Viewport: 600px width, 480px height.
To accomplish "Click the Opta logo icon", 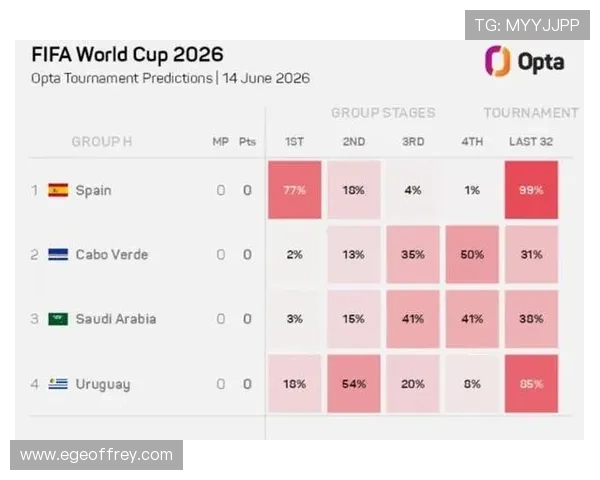I will click(x=498, y=61).
